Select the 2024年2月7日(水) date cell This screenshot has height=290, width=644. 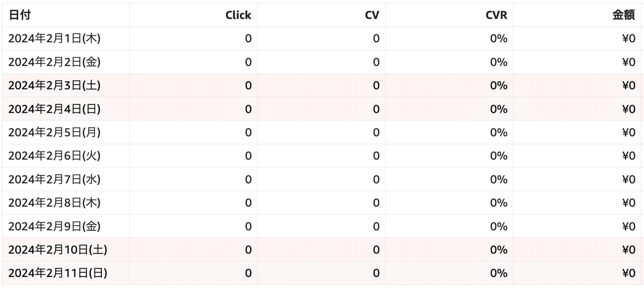point(54,179)
